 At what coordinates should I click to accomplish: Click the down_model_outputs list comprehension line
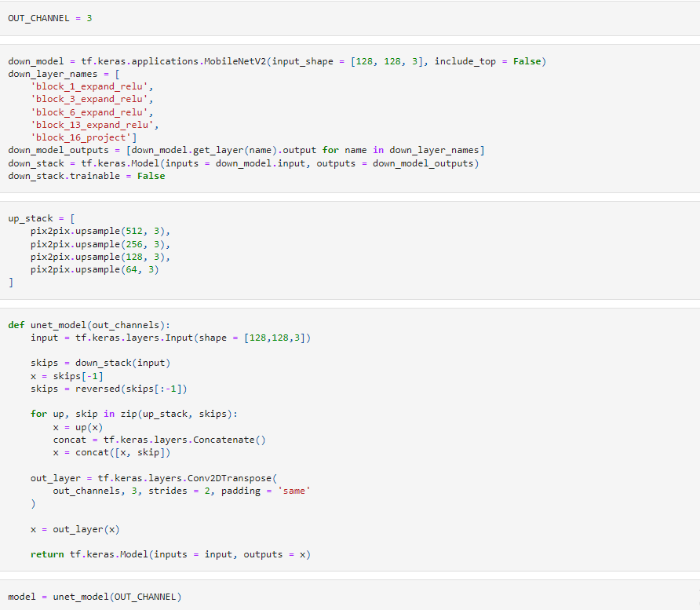pos(246,150)
